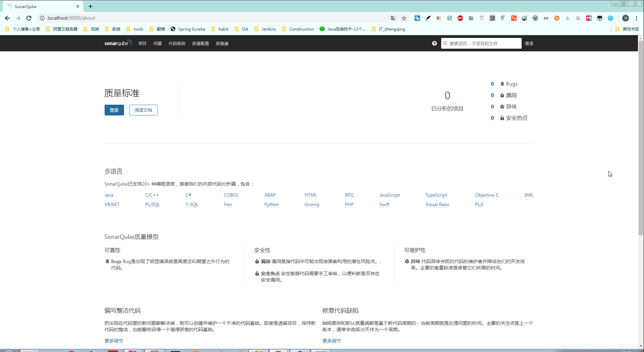Select 质量配置 in the SonarQube navbar

click(x=200, y=43)
